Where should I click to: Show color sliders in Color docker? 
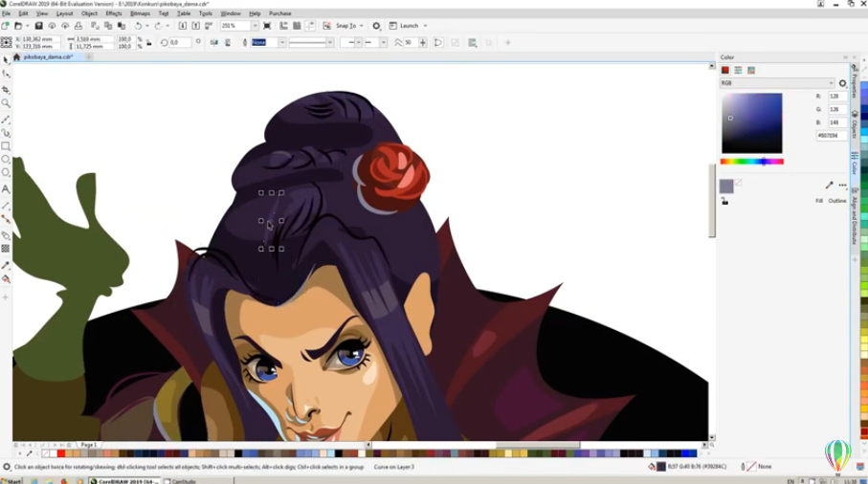[738, 70]
